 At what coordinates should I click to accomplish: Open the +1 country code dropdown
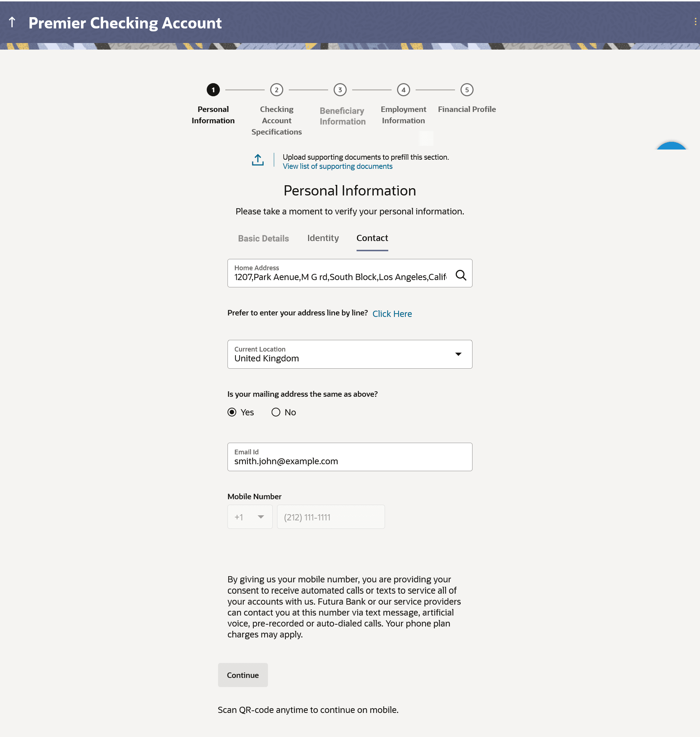coord(250,517)
